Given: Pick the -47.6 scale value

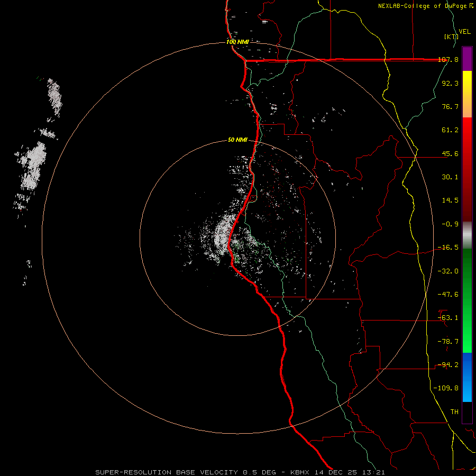Looking at the screenshot, I should [448, 295].
